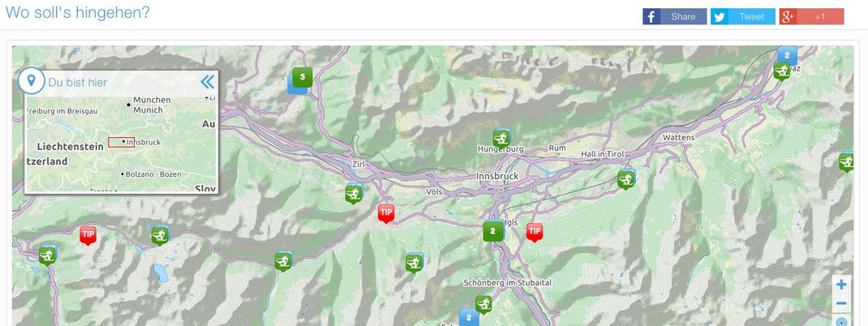Click the 'Igls' map label
The width and height of the screenshot is (868, 326).
tap(510, 222)
